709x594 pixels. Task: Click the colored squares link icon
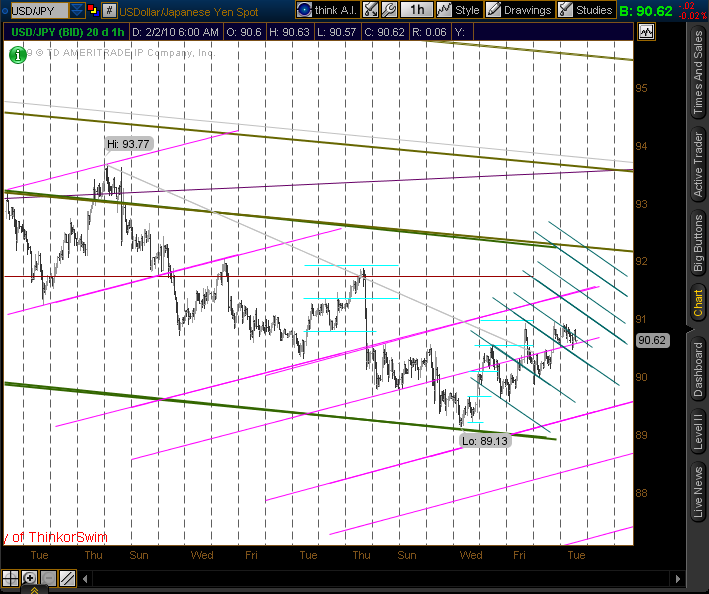click(x=93, y=10)
